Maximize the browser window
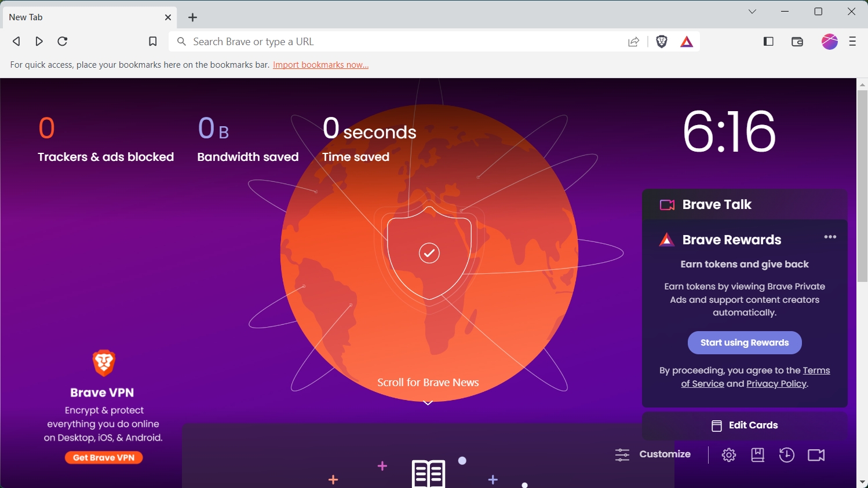868x488 pixels. pyautogui.click(x=818, y=12)
